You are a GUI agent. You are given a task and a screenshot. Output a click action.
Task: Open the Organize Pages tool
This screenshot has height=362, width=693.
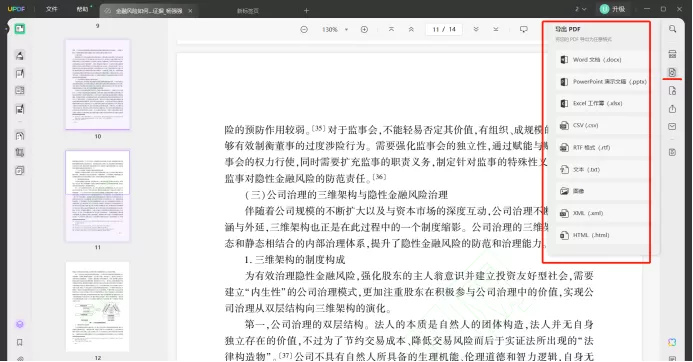point(19,136)
